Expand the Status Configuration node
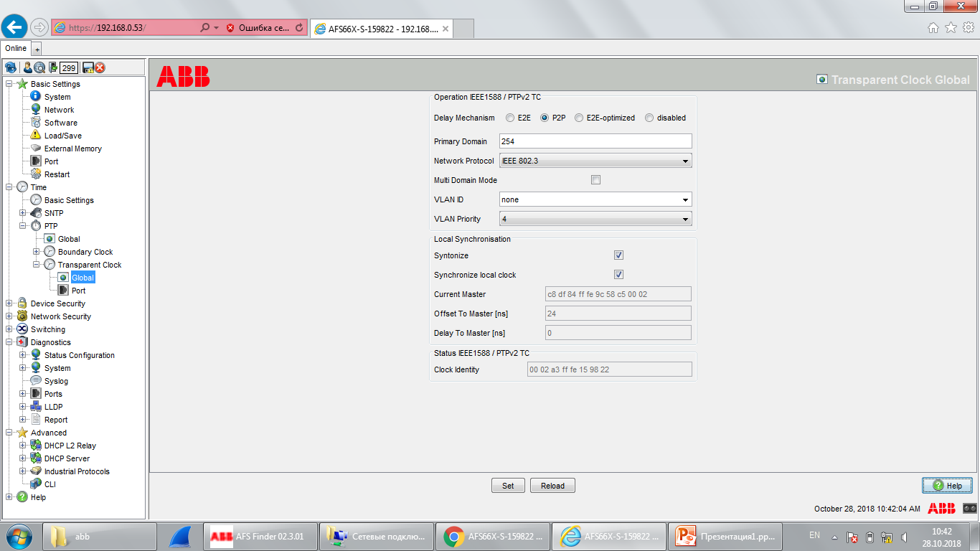This screenshot has width=980, height=551. click(x=23, y=355)
